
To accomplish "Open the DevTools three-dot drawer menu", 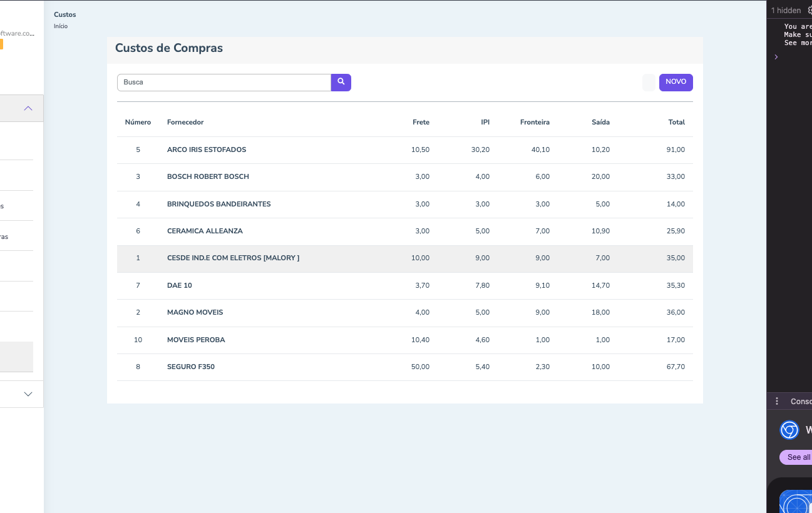I will pos(777,401).
